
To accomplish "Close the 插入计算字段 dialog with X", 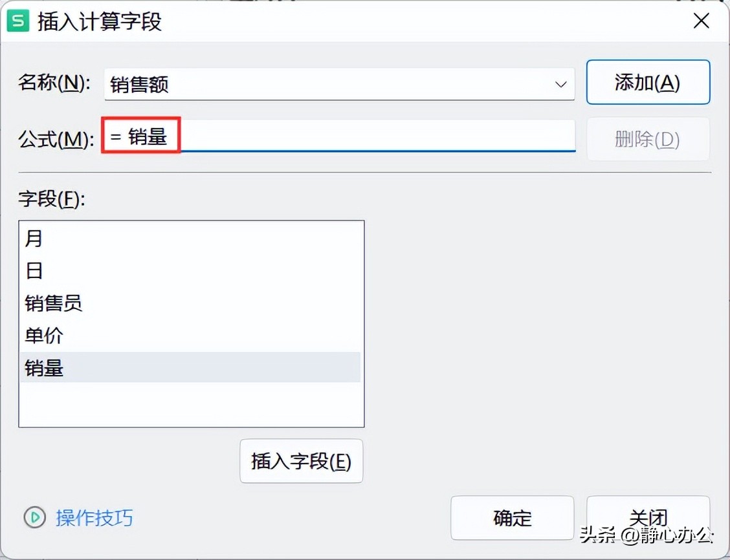I will pos(701,21).
